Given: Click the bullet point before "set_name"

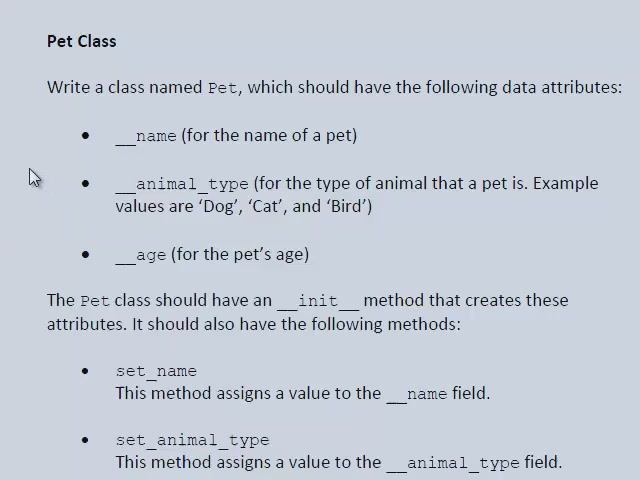Looking at the screenshot, I should (x=86, y=371).
